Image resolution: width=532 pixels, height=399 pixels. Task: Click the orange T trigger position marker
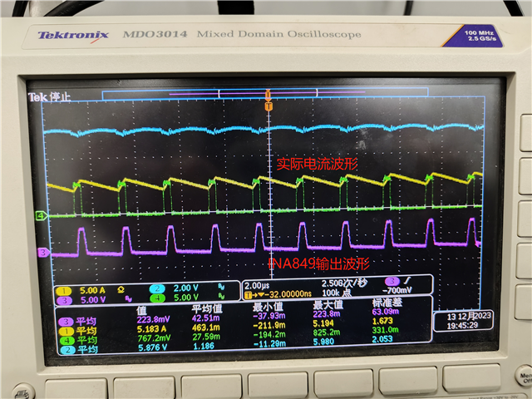pyautogui.click(x=268, y=107)
